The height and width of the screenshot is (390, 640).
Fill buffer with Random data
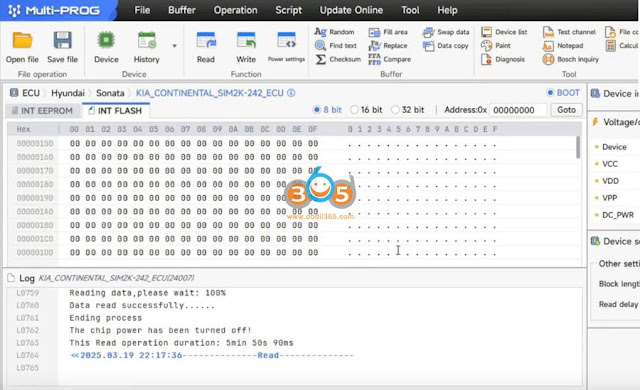tap(335, 32)
